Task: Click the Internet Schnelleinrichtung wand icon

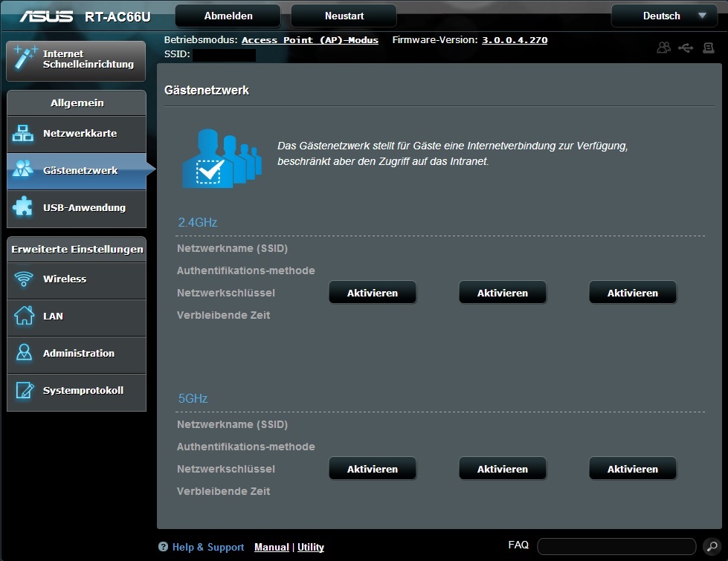Action: coord(24,57)
